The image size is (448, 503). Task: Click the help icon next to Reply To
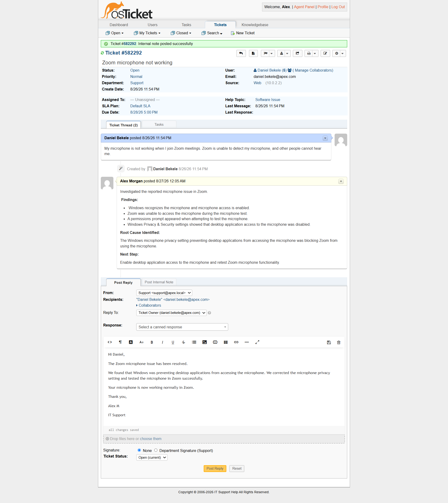[209, 313]
